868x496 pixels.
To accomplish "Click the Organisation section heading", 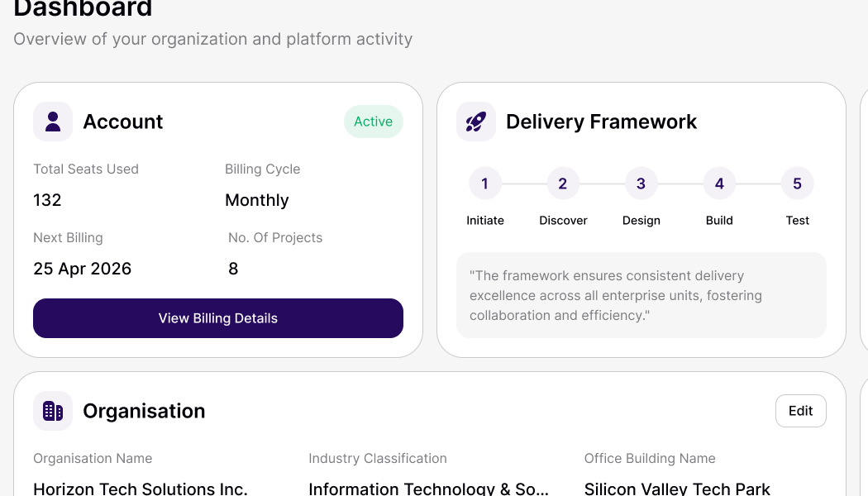I will tap(144, 411).
